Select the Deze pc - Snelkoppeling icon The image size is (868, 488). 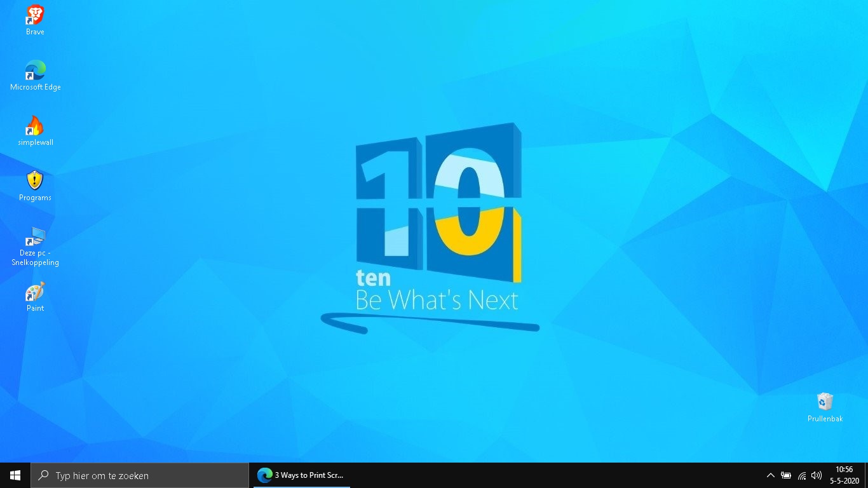pos(35,246)
